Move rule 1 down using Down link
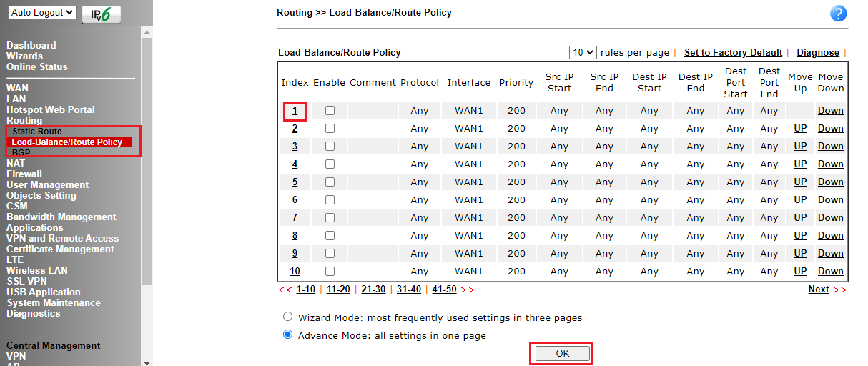Viewport: 868px width, 366px height. 830,111
